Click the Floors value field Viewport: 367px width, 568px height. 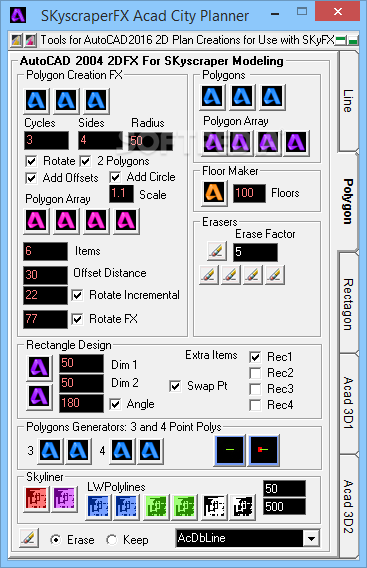coord(249,193)
